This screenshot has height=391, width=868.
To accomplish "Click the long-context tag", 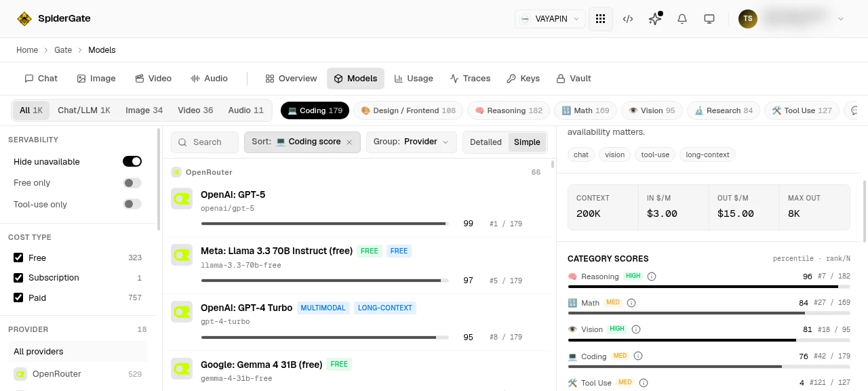I will (707, 155).
